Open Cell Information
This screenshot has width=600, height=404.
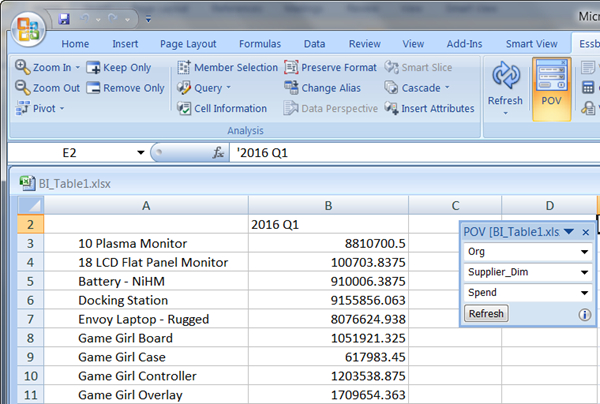tap(222, 108)
